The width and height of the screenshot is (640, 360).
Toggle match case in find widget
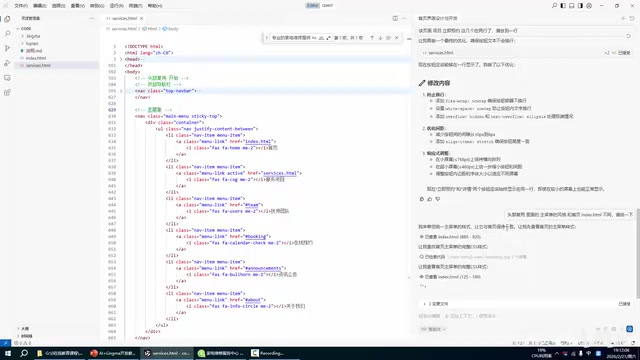click(x=314, y=38)
